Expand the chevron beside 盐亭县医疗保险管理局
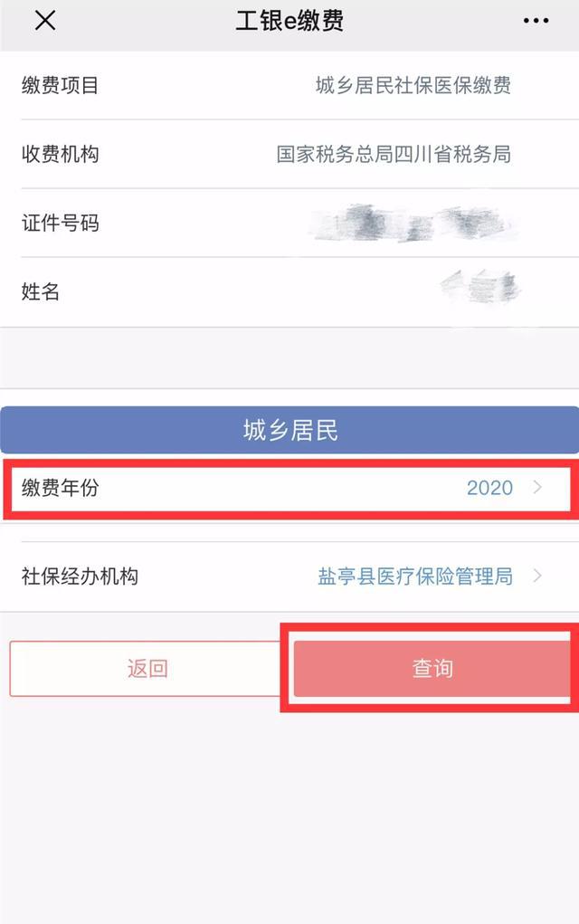The height and width of the screenshot is (924, 579). click(538, 576)
